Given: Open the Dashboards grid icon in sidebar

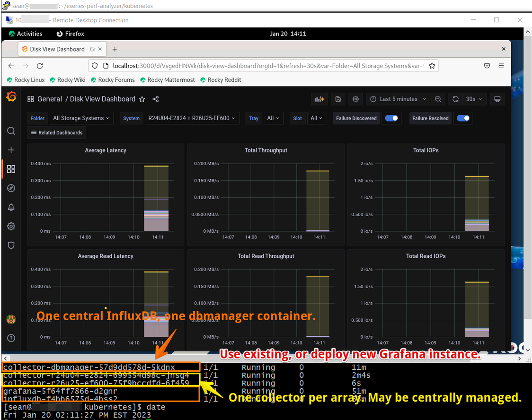Looking at the screenshot, I should (x=11, y=169).
